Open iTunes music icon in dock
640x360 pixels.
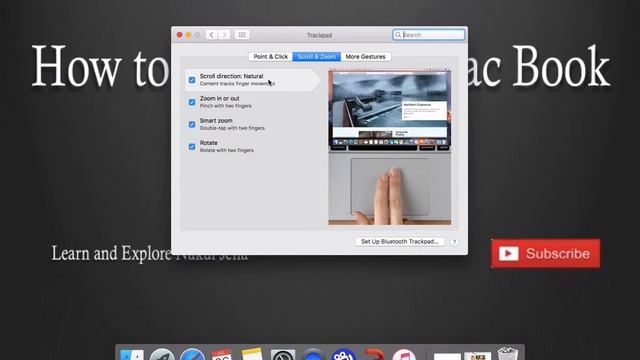click(404, 354)
